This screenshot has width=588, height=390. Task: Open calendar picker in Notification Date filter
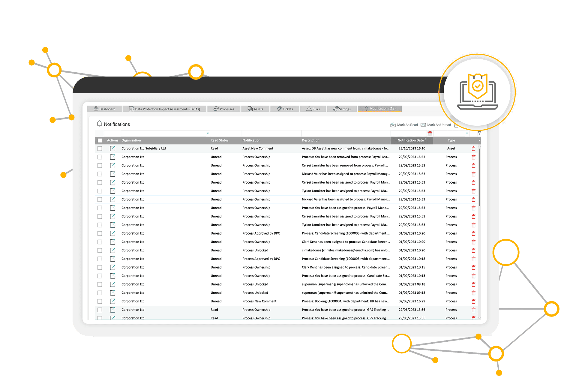pos(430,133)
